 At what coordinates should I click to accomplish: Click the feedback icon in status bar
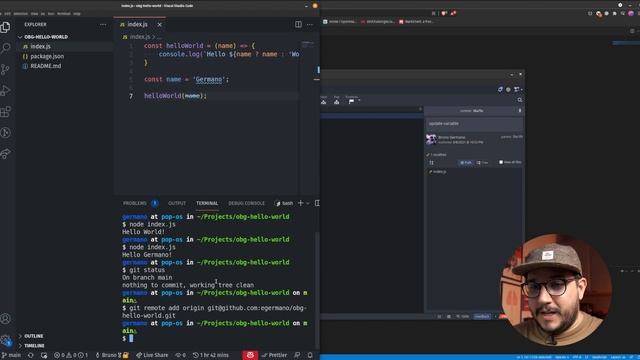297,355
